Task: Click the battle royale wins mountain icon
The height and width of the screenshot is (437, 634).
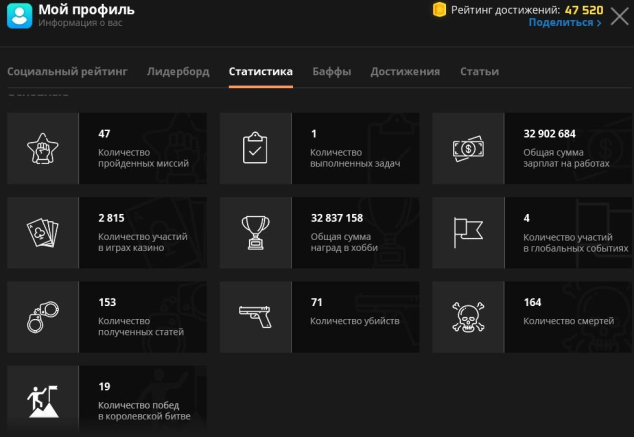Action: pyautogui.click(x=43, y=401)
